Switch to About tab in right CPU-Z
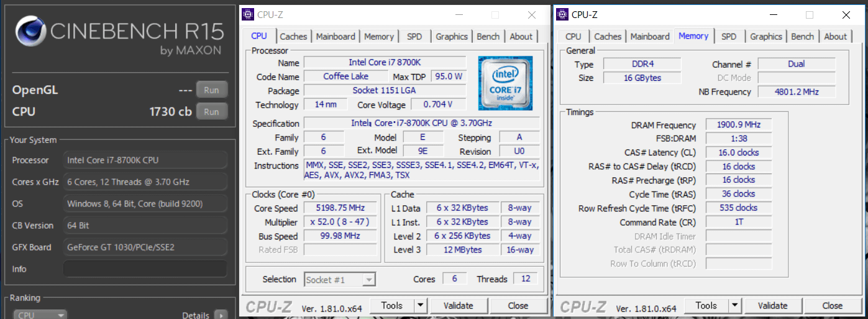Viewport: 868px width, 319px height. (836, 37)
